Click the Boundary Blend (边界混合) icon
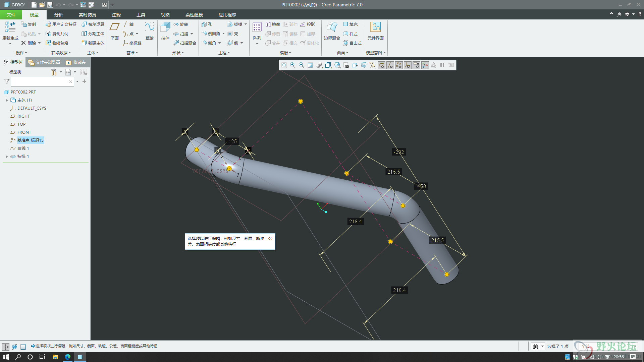Screen dimensions: 644x362 (332, 27)
